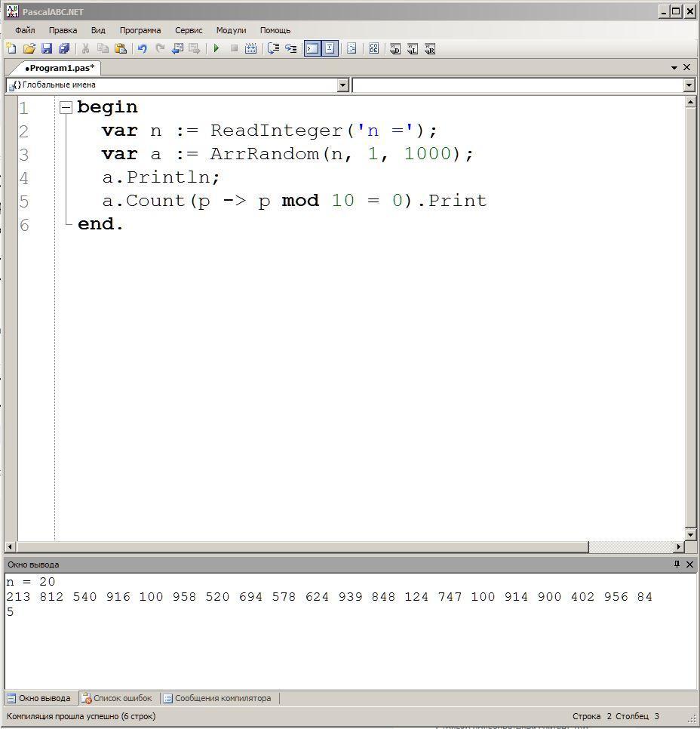Click the toolbar icon marked R

(430, 48)
